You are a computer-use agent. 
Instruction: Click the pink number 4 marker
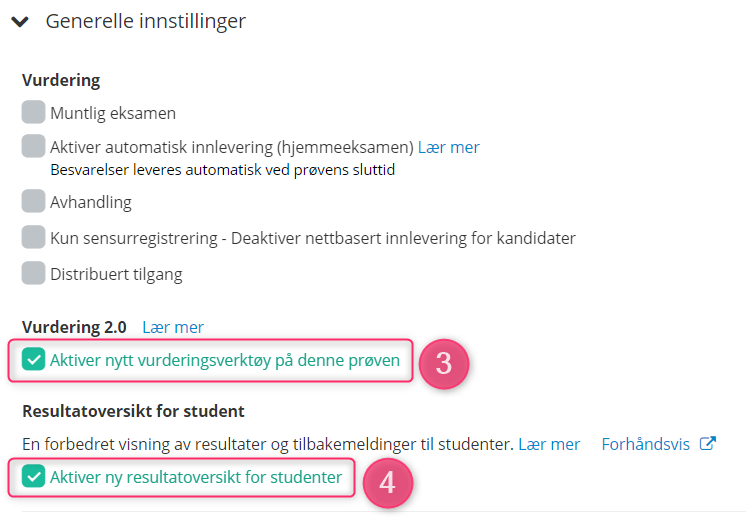(x=388, y=483)
